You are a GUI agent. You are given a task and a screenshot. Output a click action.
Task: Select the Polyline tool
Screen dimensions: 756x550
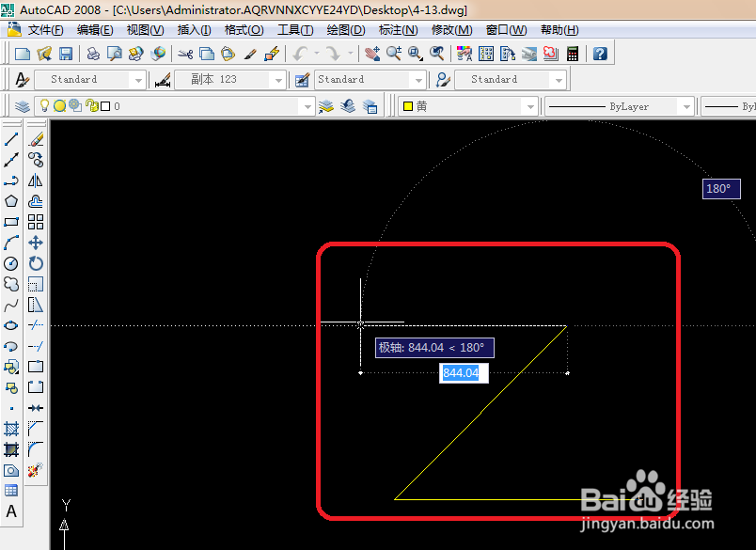pos(11,181)
